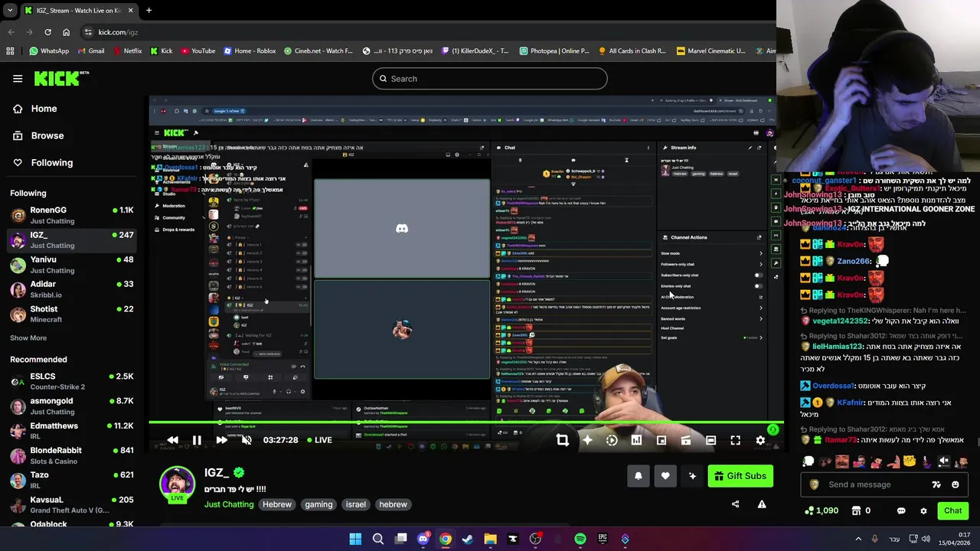The width and height of the screenshot is (980, 551).
Task: Jump to LIVE indicator
Action: pos(319,440)
